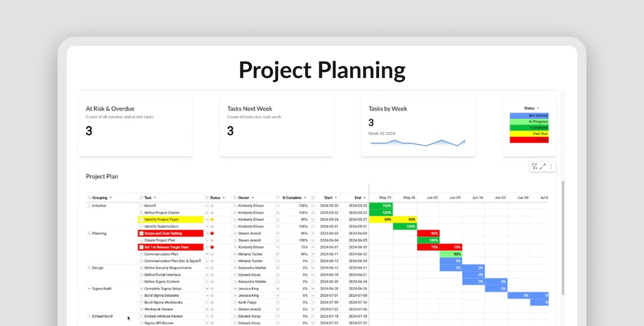Select the Completed legend swatch
644x326 pixels.
(x=529, y=127)
